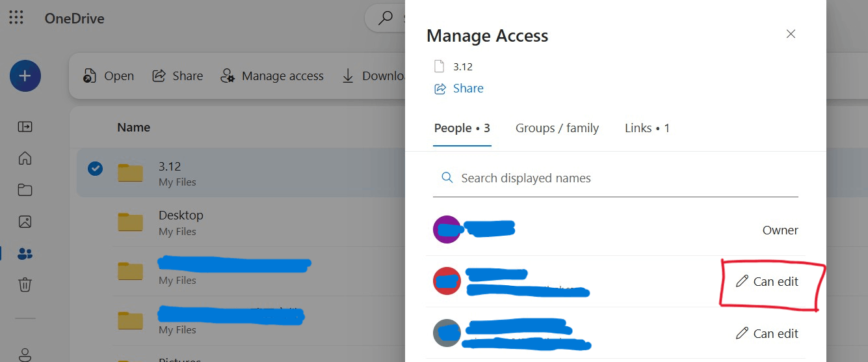
Task: Select the People tab
Action: coord(462,128)
